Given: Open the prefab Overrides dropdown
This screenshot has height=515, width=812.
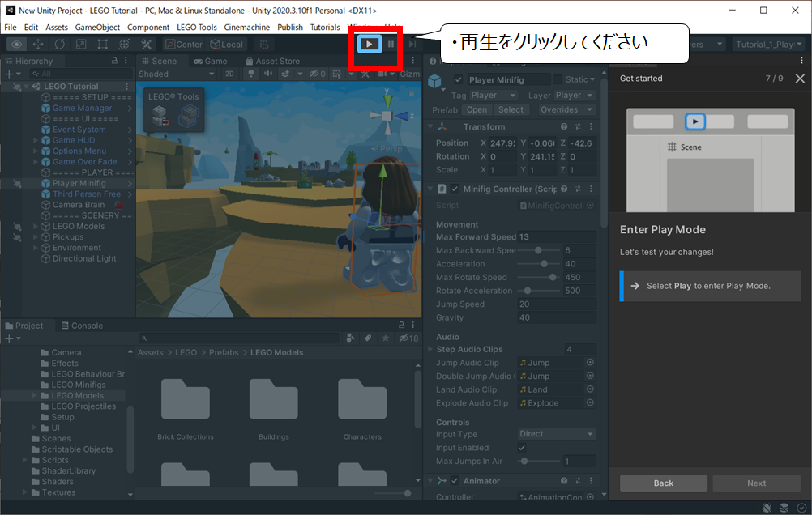Looking at the screenshot, I should coord(566,110).
